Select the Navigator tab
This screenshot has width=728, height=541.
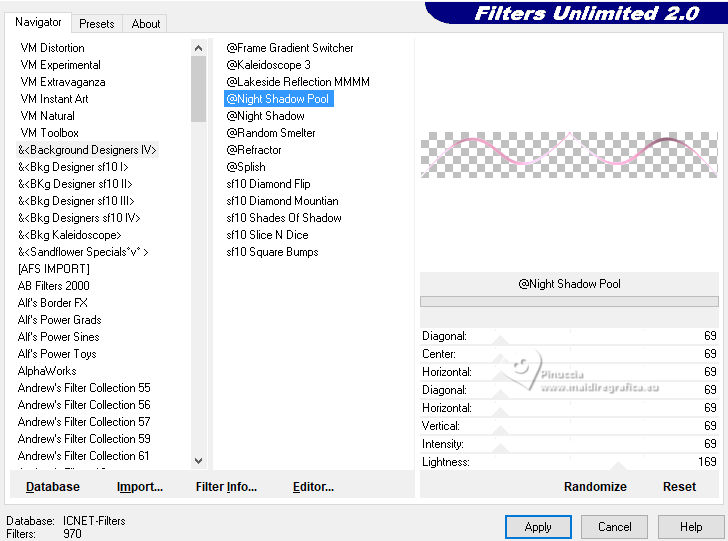[x=38, y=22]
